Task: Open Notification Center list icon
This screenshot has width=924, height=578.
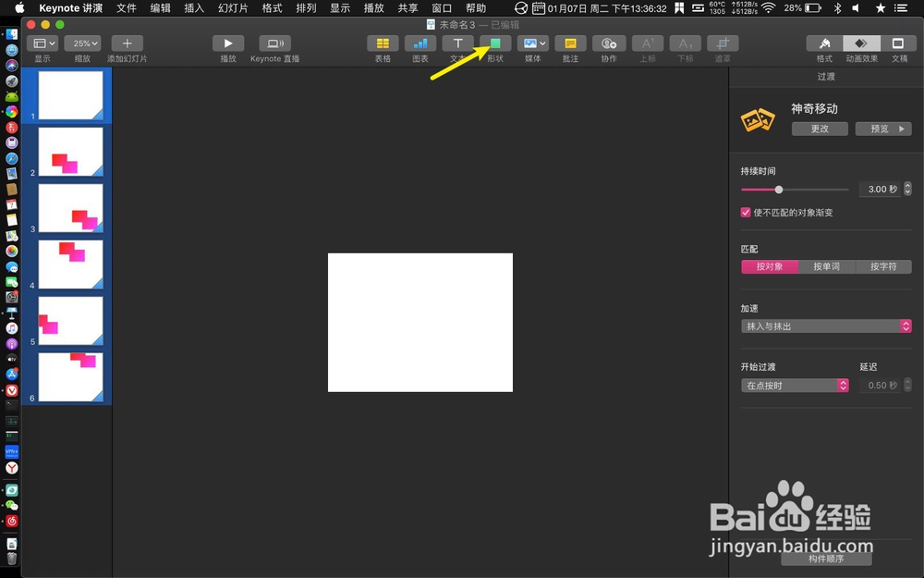Action: [x=900, y=8]
